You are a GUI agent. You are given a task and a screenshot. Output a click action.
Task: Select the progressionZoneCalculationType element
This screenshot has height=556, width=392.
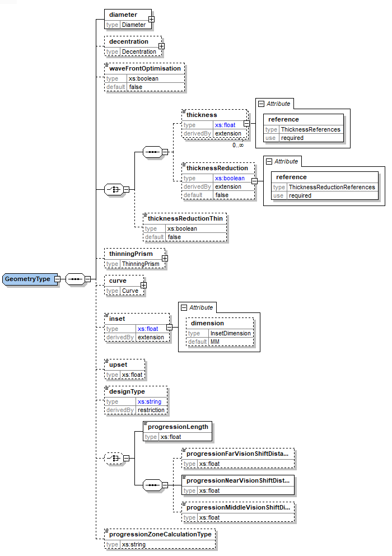(160, 534)
